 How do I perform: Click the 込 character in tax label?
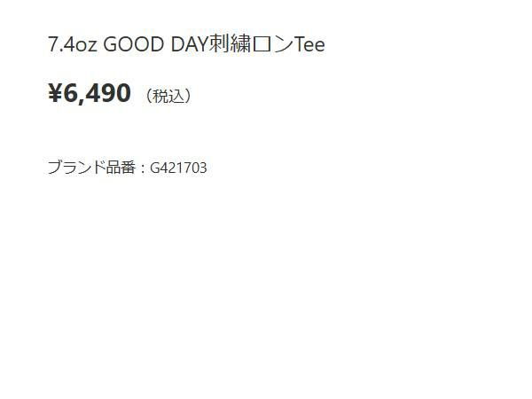[x=176, y=96]
